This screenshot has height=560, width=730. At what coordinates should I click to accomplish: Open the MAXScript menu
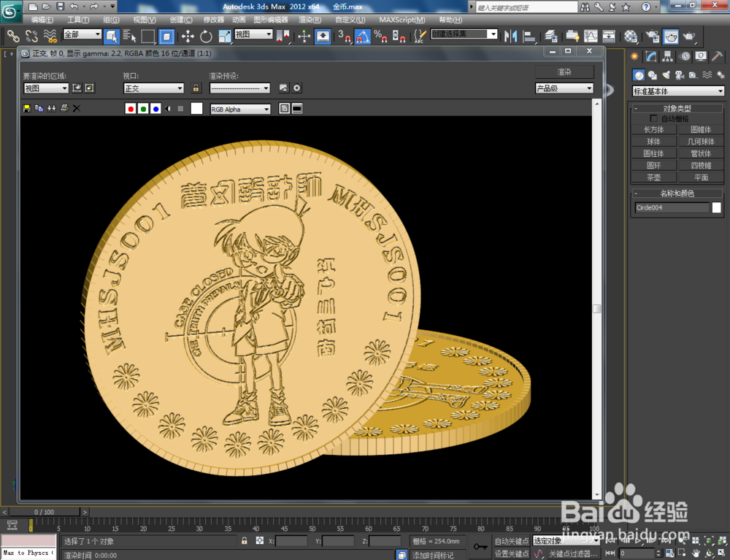pyautogui.click(x=400, y=20)
